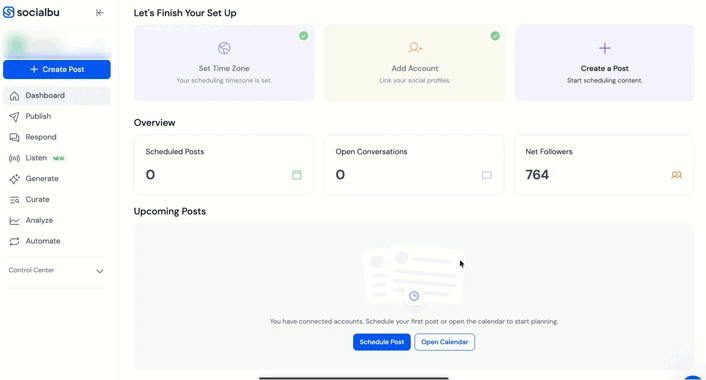Click the SocialBu logo
The height and width of the screenshot is (380, 706).
pyautogui.click(x=31, y=12)
